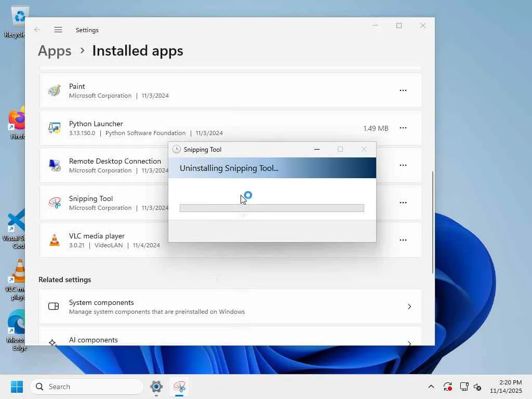Open more options for Paint
The image size is (532, 399).
403,90
